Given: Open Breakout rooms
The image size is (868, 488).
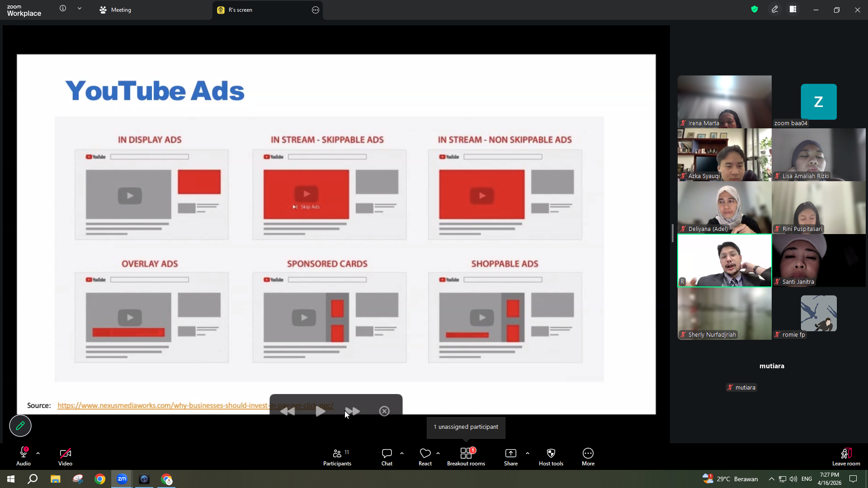Looking at the screenshot, I should coord(466,456).
